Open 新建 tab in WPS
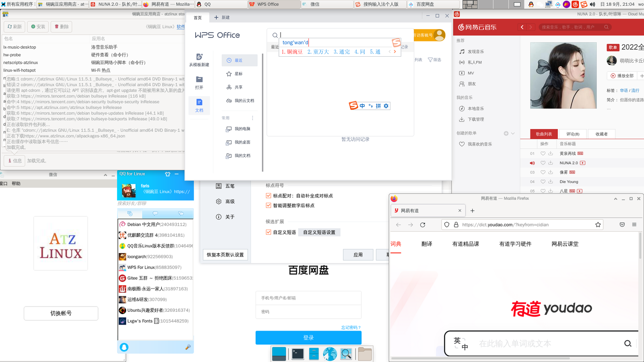 point(222,18)
